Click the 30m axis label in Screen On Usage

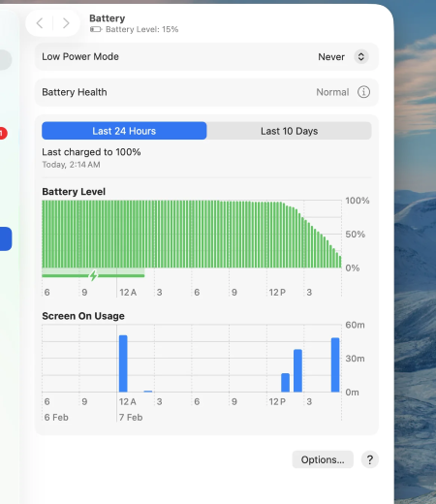pos(355,359)
